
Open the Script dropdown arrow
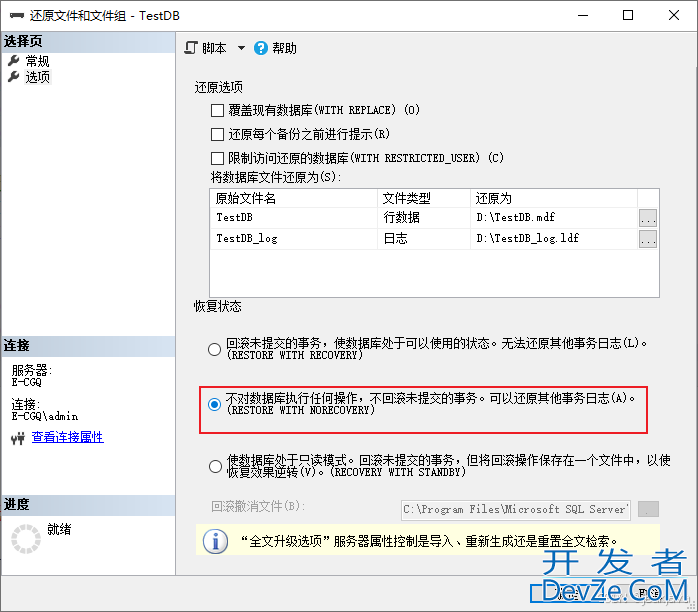(241, 48)
